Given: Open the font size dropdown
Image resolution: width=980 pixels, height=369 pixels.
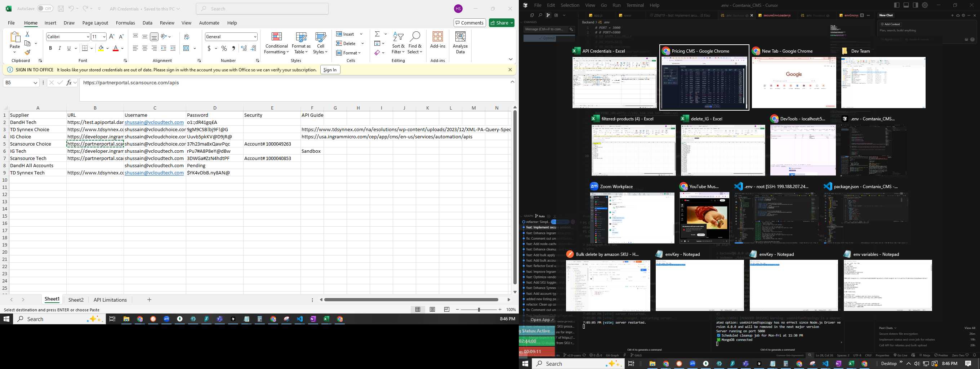Looking at the screenshot, I should pyautogui.click(x=104, y=36).
